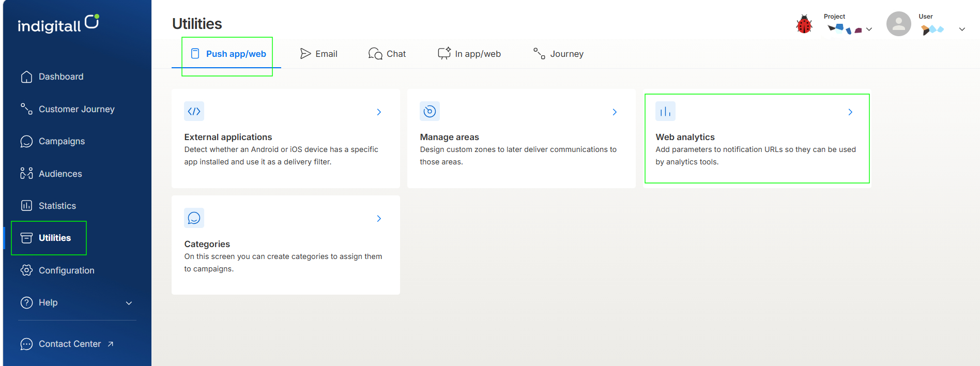Click the Statistics chart icon
The width and height of the screenshot is (980, 366).
pos(26,206)
